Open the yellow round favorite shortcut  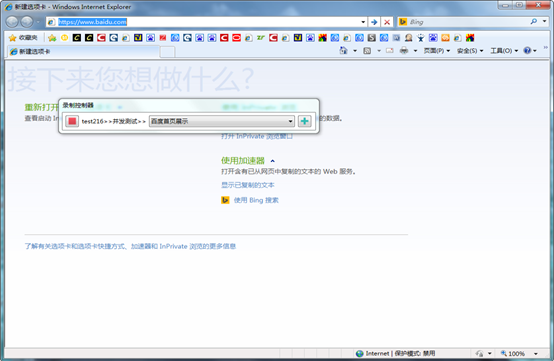pos(64,37)
